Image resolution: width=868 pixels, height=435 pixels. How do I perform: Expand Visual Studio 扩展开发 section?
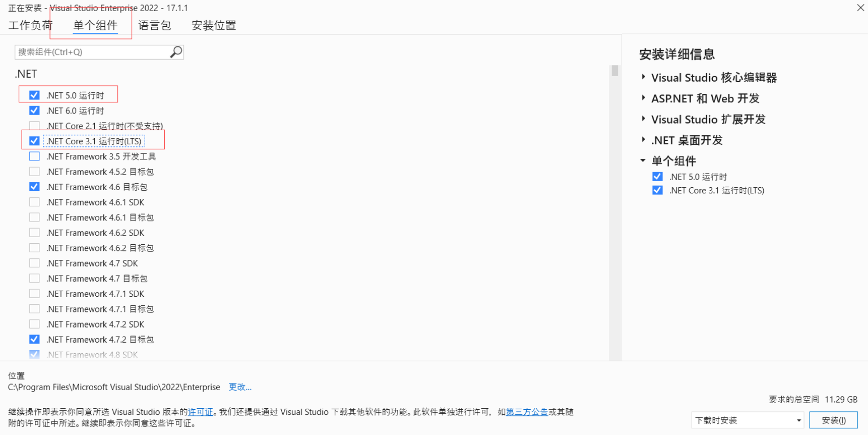pos(644,119)
